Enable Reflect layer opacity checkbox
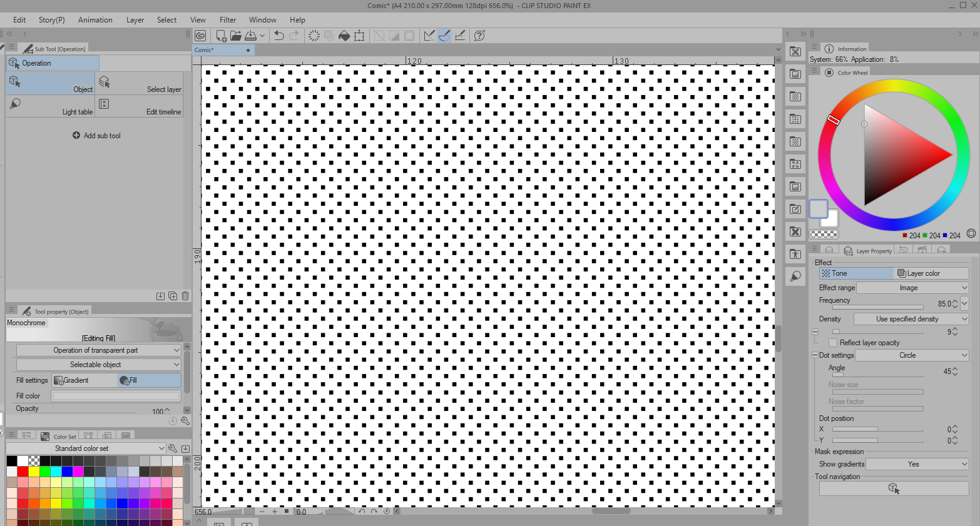The width and height of the screenshot is (980, 526). (x=833, y=343)
